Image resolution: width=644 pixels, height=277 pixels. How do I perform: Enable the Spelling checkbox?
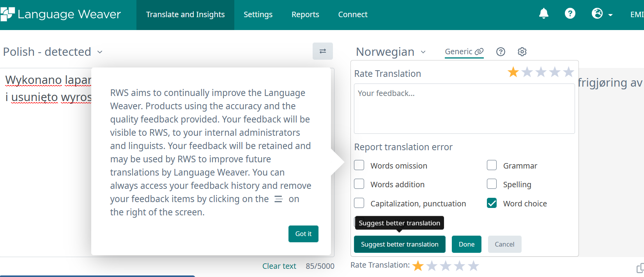[x=492, y=184]
